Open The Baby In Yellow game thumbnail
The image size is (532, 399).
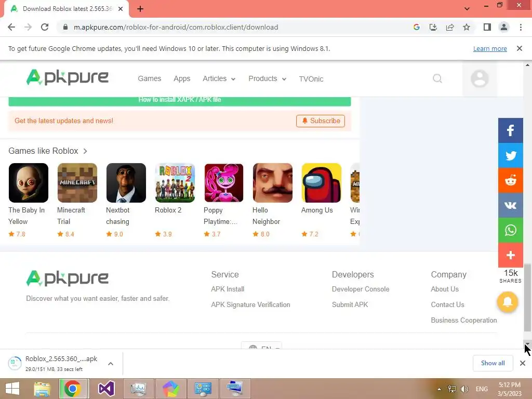pos(29,183)
